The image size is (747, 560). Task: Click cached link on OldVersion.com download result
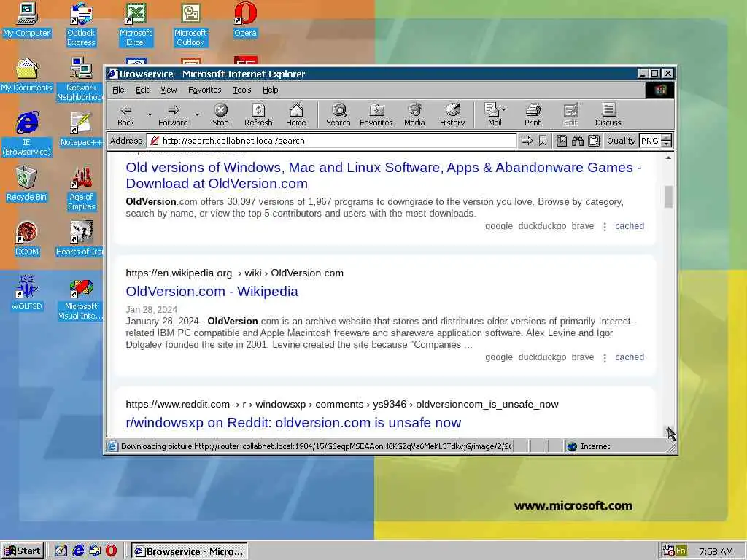point(630,226)
